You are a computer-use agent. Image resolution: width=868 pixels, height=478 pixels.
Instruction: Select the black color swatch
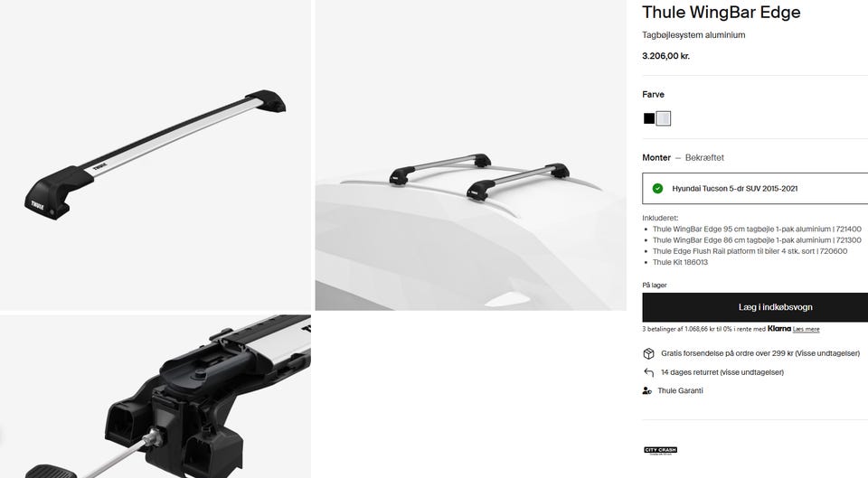[649, 118]
